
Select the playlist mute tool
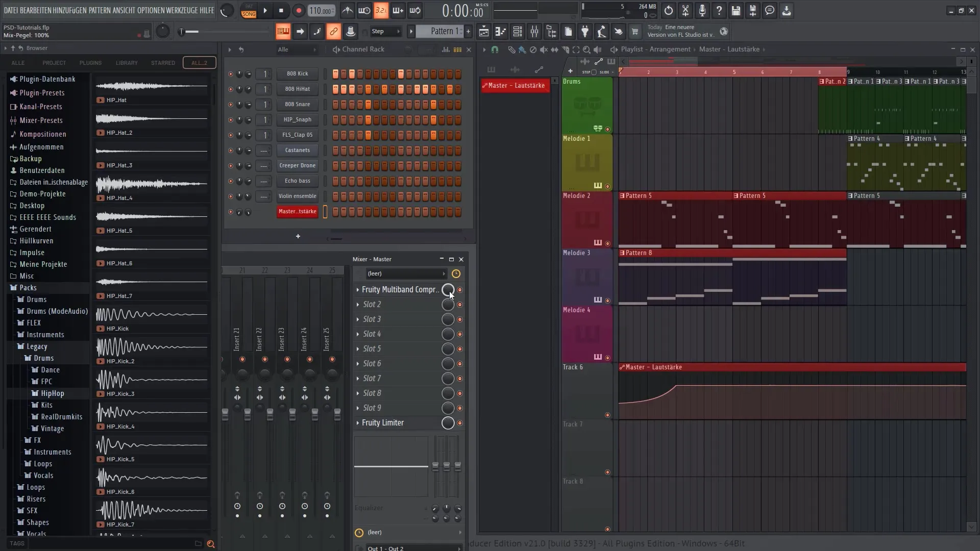coord(544,49)
